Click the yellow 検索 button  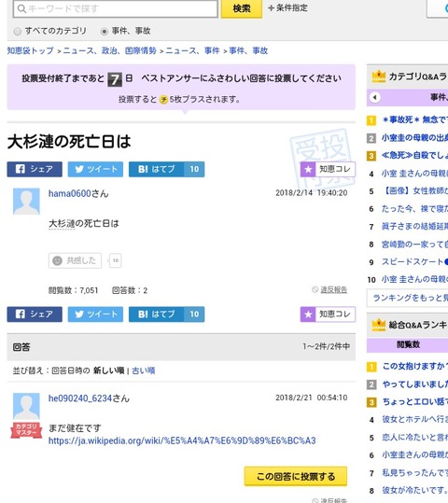(x=242, y=8)
